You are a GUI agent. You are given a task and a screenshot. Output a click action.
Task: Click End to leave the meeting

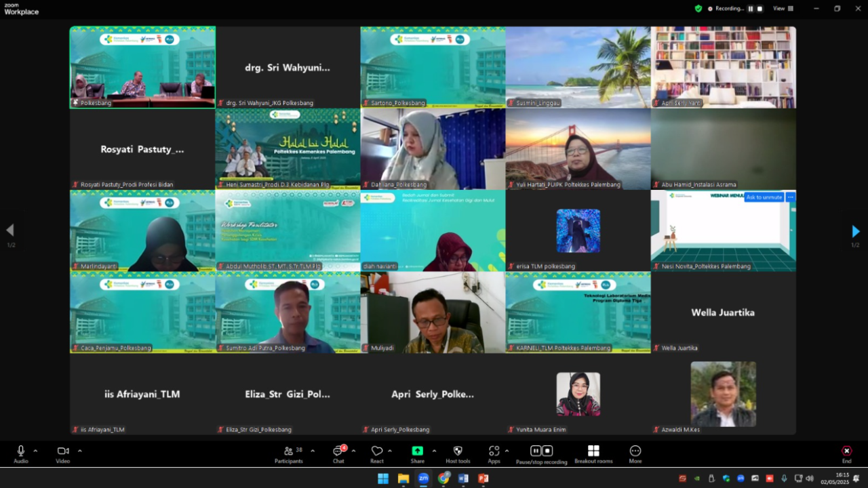pos(846,453)
